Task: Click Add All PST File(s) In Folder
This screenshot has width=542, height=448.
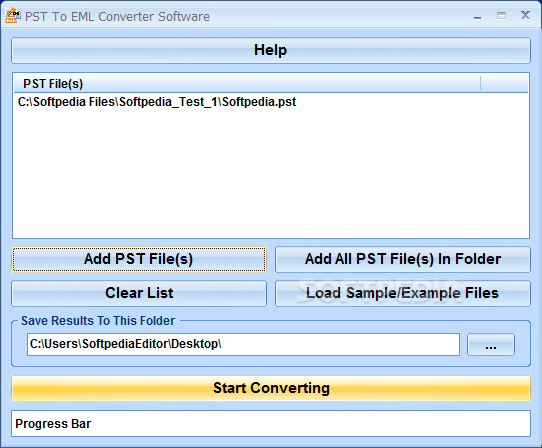Action: pyautogui.click(x=403, y=259)
